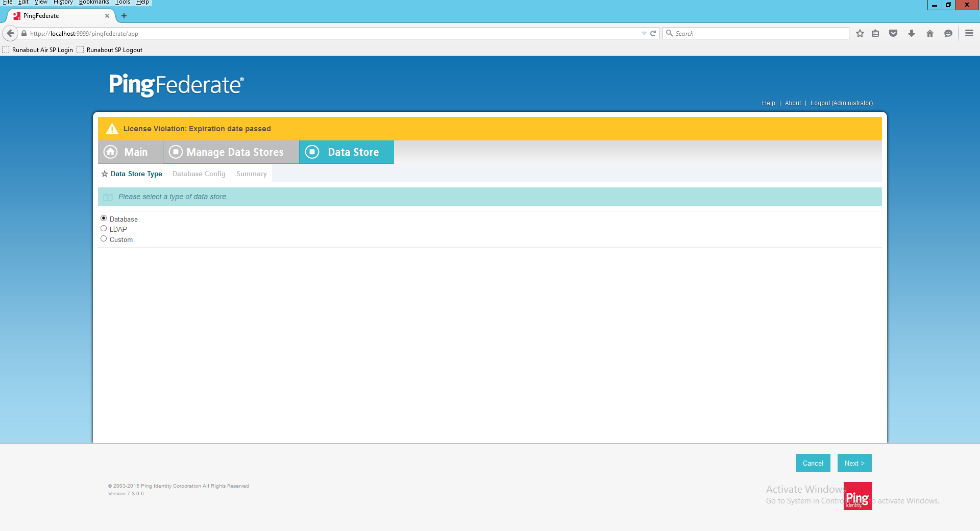Click the LDAP option label

click(118, 229)
